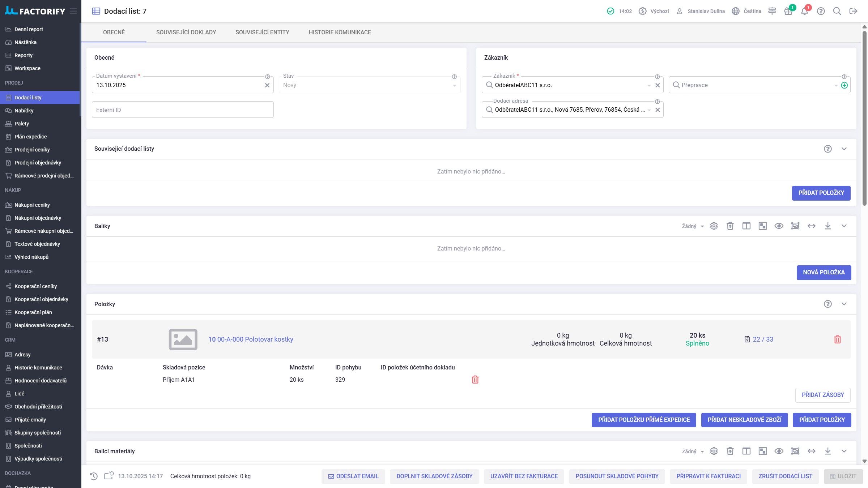This screenshot has height=488, width=868.
Task: Open Balíky table settings gear icon
Action: pyautogui.click(x=714, y=226)
